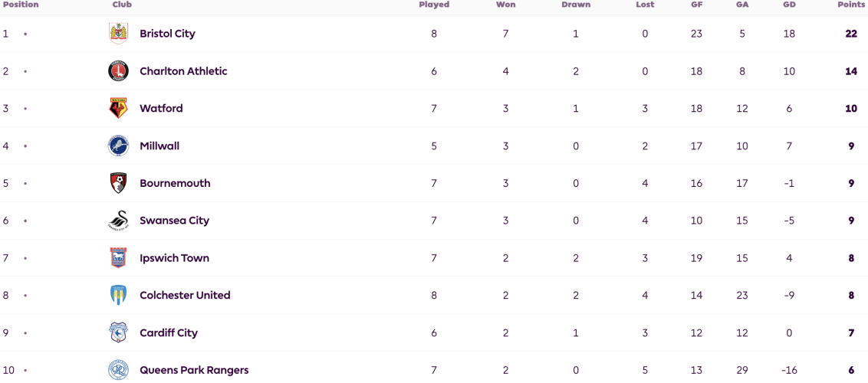868x383 pixels.
Task: Sort the table by Points header
Action: pyautogui.click(x=851, y=5)
